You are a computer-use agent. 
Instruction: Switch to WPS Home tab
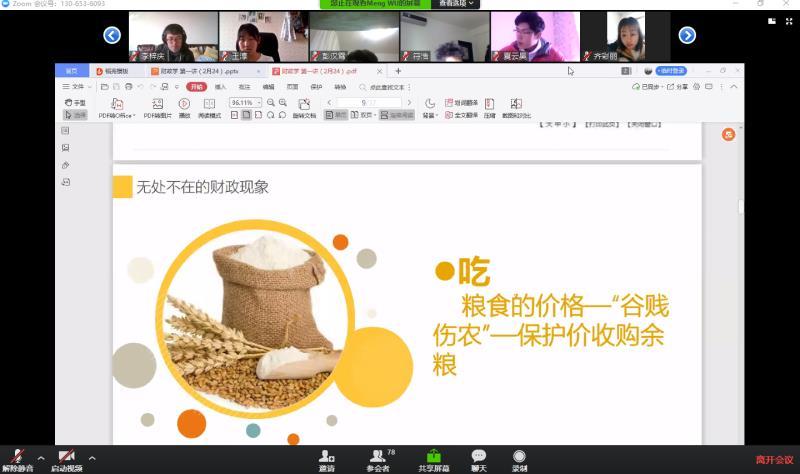[71, 71]
